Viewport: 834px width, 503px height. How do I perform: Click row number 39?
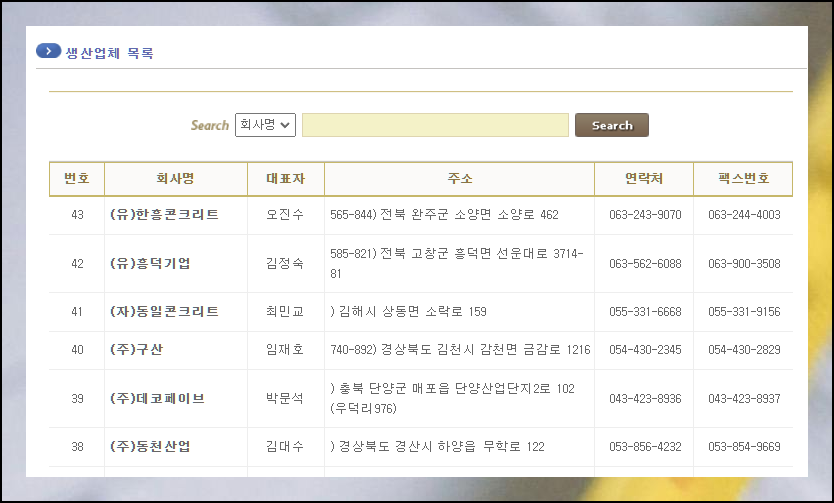point(78,398)
